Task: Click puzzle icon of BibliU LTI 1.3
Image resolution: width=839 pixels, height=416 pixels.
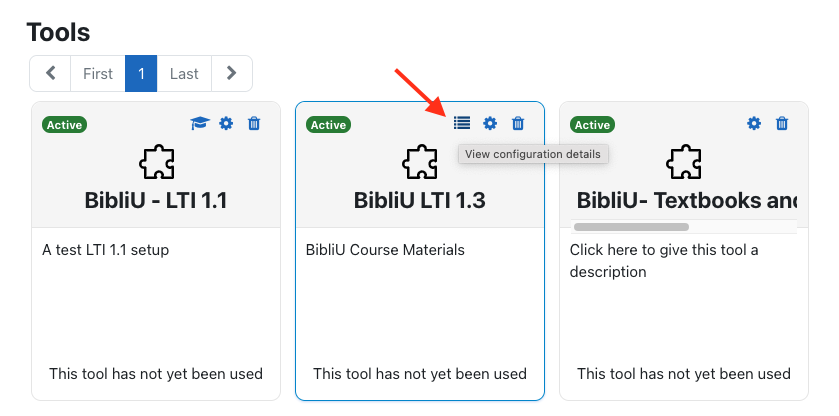Action: [x=420, y=162]
